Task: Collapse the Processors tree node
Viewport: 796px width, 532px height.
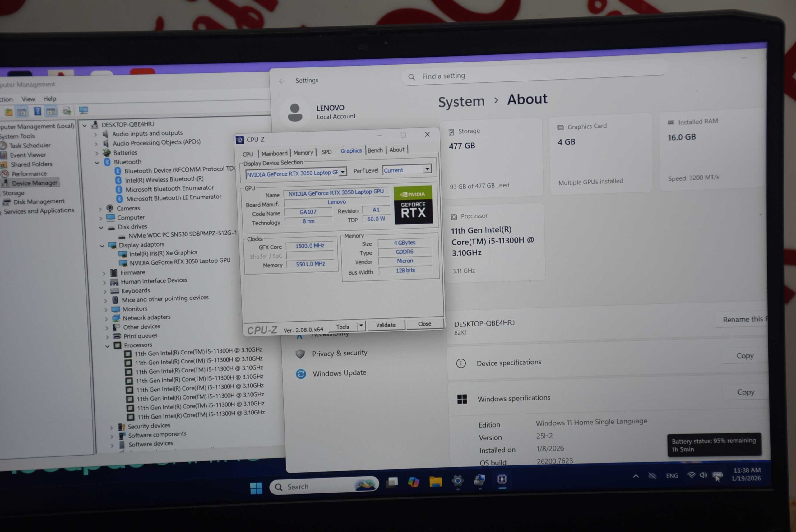Action: pos(107,346)
